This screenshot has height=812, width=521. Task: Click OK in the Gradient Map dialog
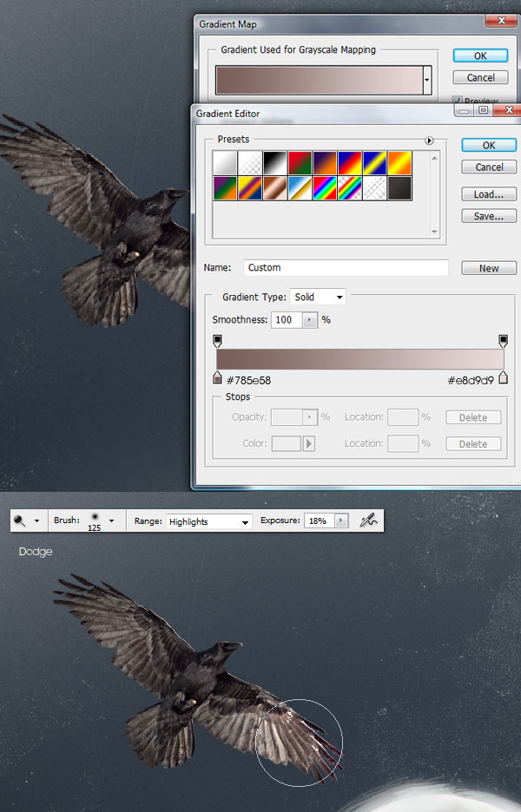pyautogui.click(x=480, y=56)
